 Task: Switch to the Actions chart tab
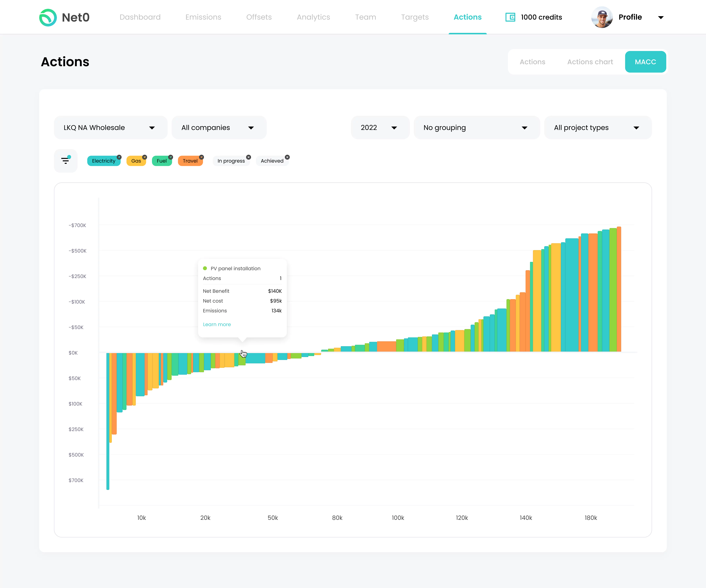point(590,62)
